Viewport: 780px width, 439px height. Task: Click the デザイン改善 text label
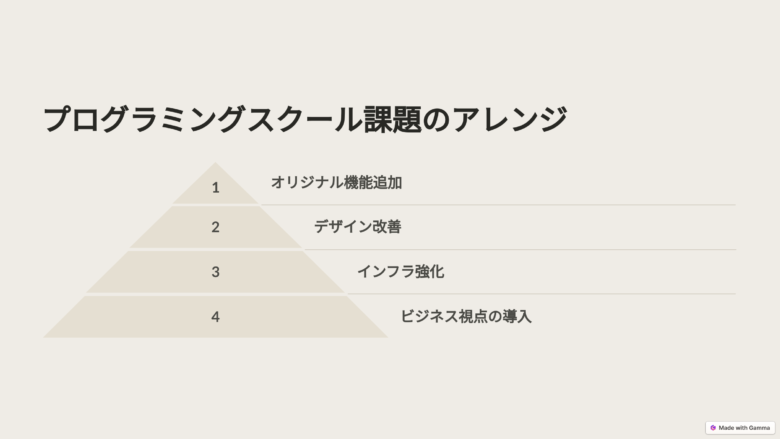[357, 227]
